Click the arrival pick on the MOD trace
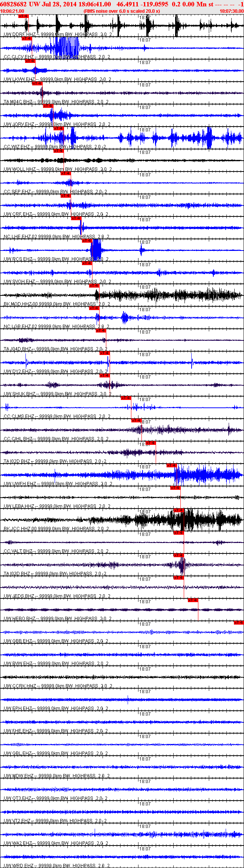The image size is (244, 868). coord(94,286)
